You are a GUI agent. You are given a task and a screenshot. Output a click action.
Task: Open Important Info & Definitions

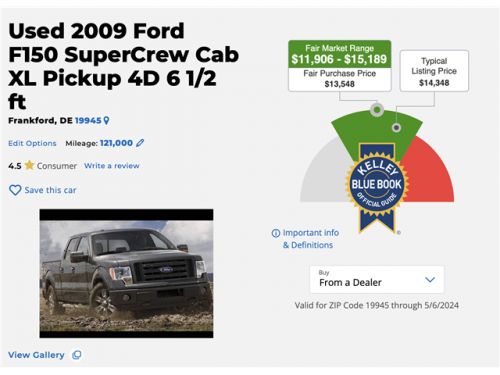pos(309,239)
